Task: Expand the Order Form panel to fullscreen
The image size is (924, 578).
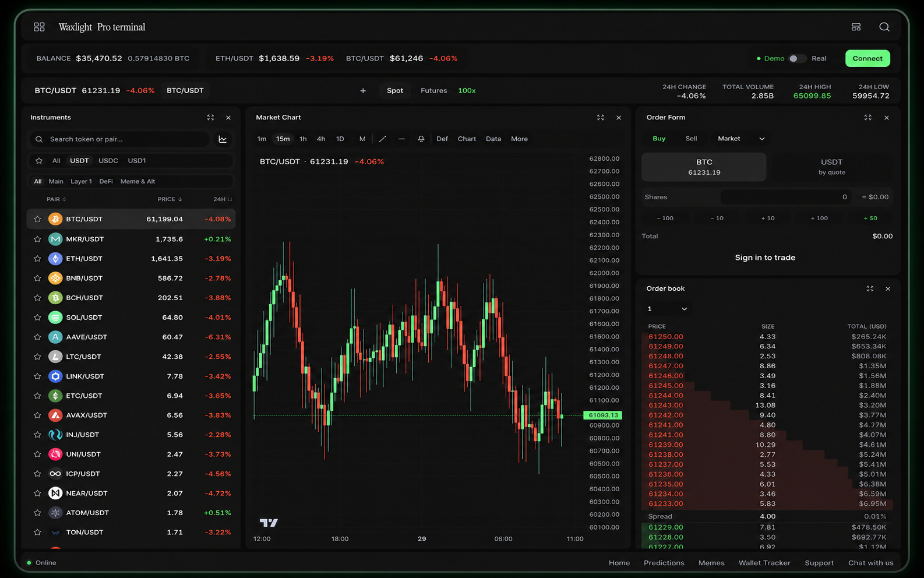Action: click(x=868, y=117)
